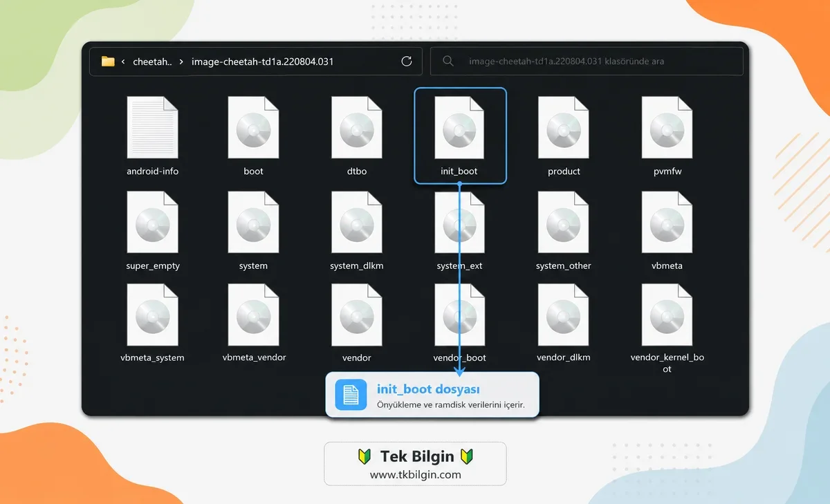Click the system_dlkm file name label

coord(357,266)
